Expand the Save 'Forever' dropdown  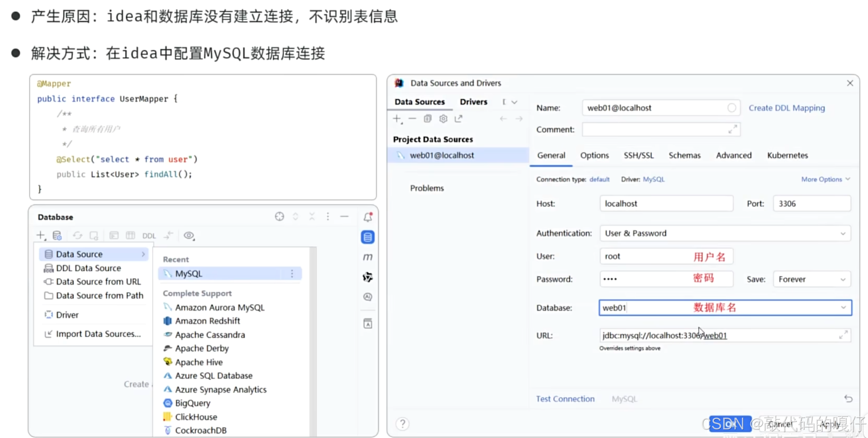tap(811, 279)
